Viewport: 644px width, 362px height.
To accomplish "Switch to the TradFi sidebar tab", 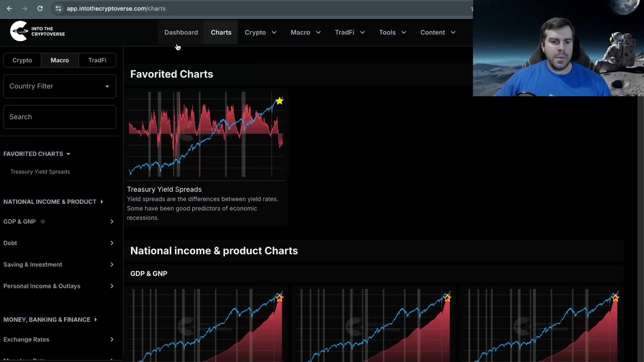I will click(x=97, y=60).
